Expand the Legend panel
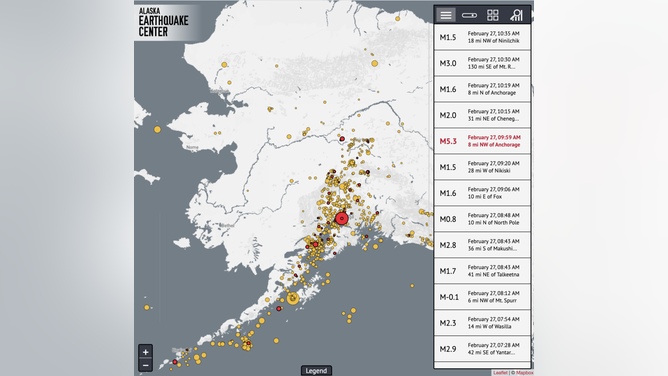668x376 pixels. pyautogui.click(x=316, y=370)
